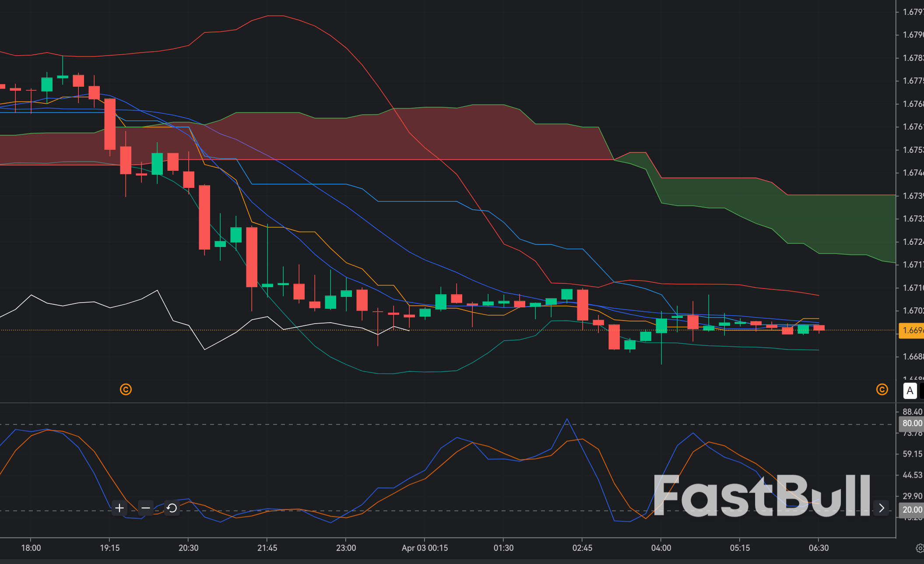Toggle the 80.00 overbought level label
The width and height of the screenshot is (924, 564).
[x=912, y=423]
